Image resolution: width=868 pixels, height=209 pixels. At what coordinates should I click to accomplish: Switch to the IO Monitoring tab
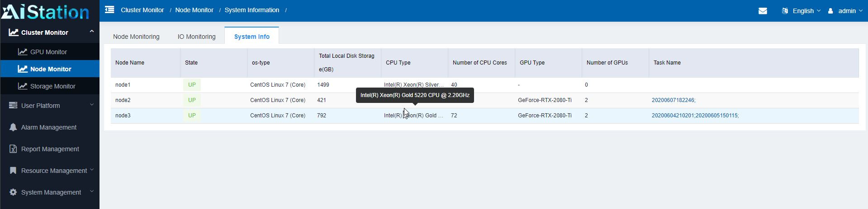[196, 37]
